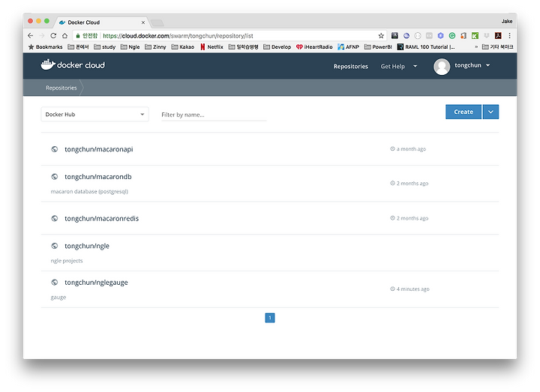The height and width of the screenshot is (392, 540).
Task: Click the browser home icon
Action: tap(64, 35)
